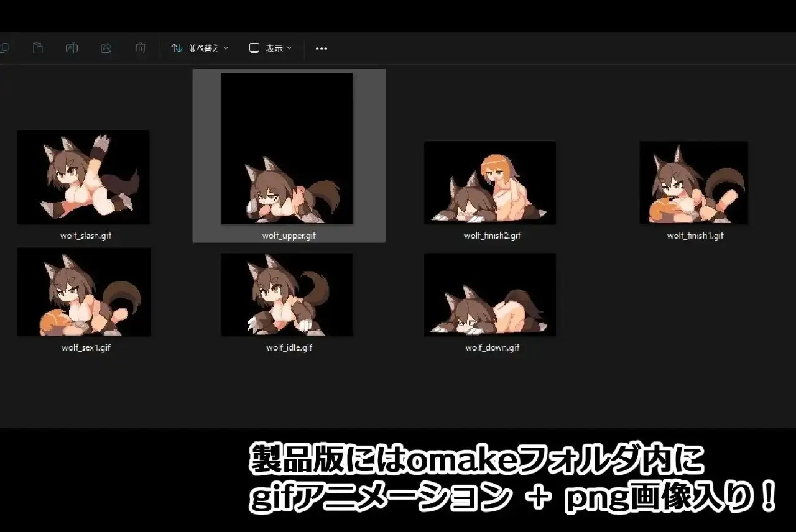Click the file name wolf_slash.gif
Screen dimensions: 796x532
tap(86, 236)
